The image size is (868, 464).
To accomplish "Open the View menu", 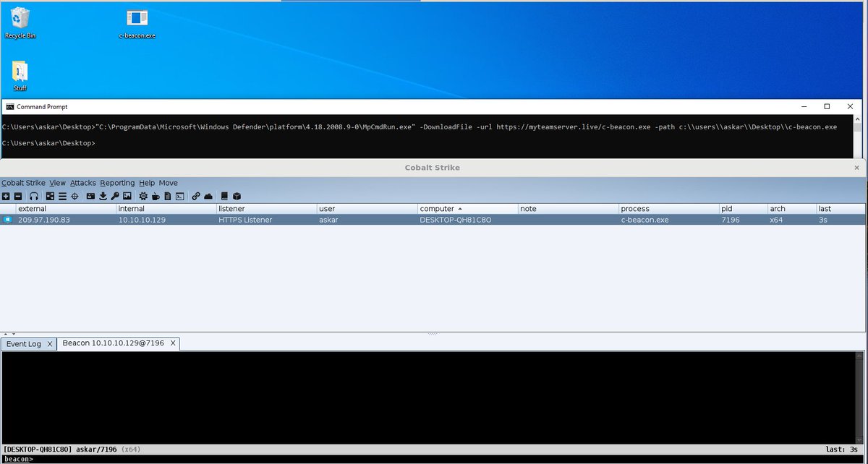I will (57, 183).
